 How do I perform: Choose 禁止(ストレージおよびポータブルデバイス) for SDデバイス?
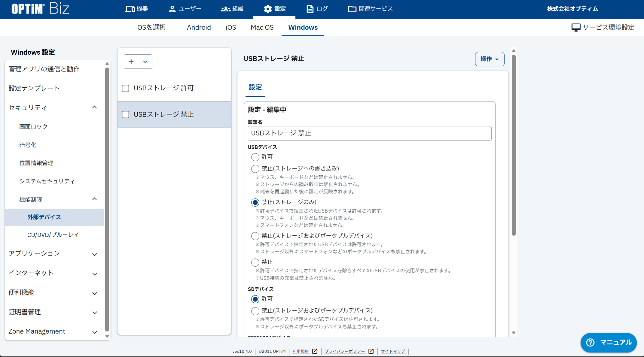(x=255, y=311)
